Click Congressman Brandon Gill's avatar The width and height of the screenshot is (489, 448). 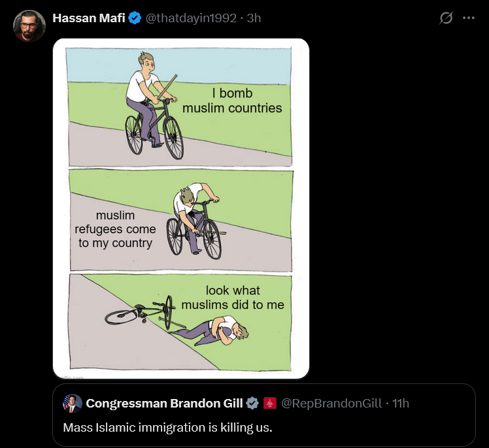(73, 403)
